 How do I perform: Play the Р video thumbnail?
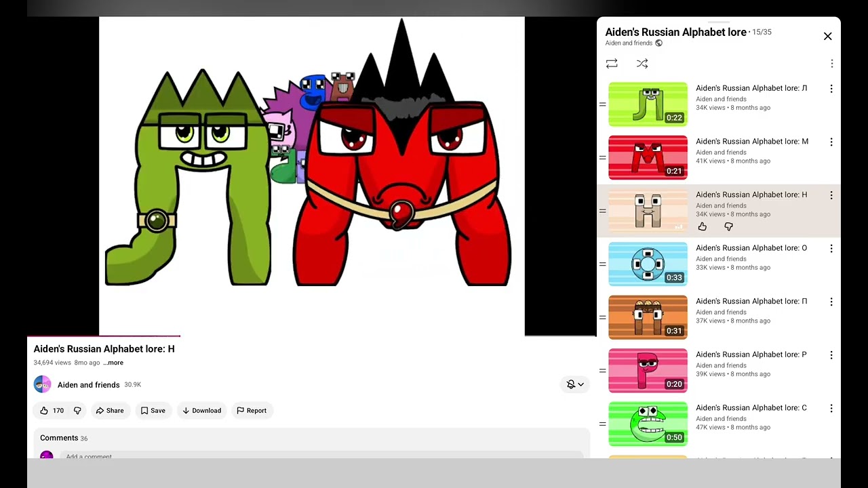(x=648, y=371)
